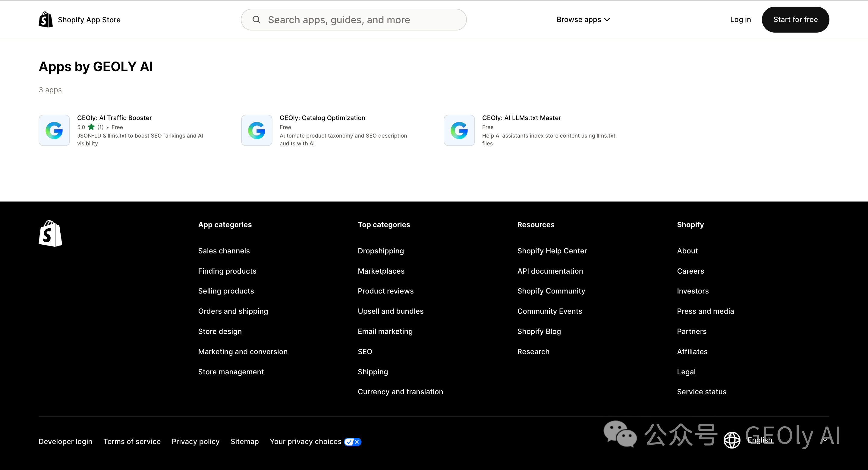Open the Investors link

coord(693,291)
